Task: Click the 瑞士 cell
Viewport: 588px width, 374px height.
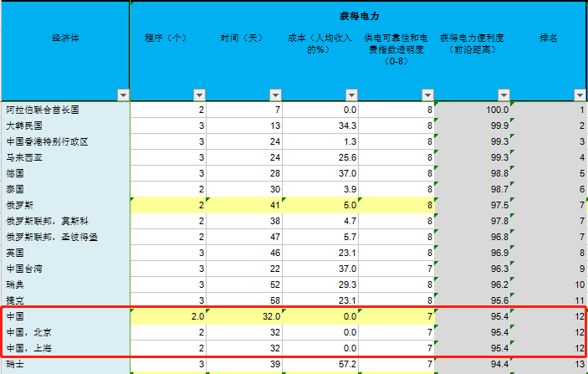Action: pyautogui.click(x=65, y=364)
